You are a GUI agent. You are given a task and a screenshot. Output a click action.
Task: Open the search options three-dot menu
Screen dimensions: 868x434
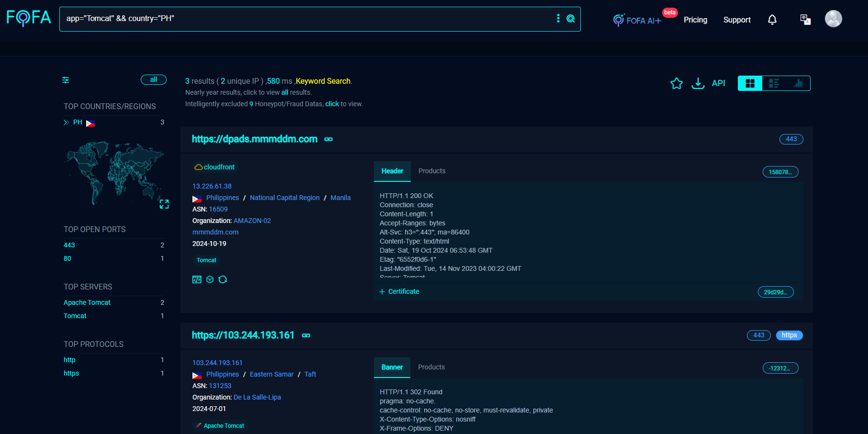pyautogui.click(x=558, y=18)
